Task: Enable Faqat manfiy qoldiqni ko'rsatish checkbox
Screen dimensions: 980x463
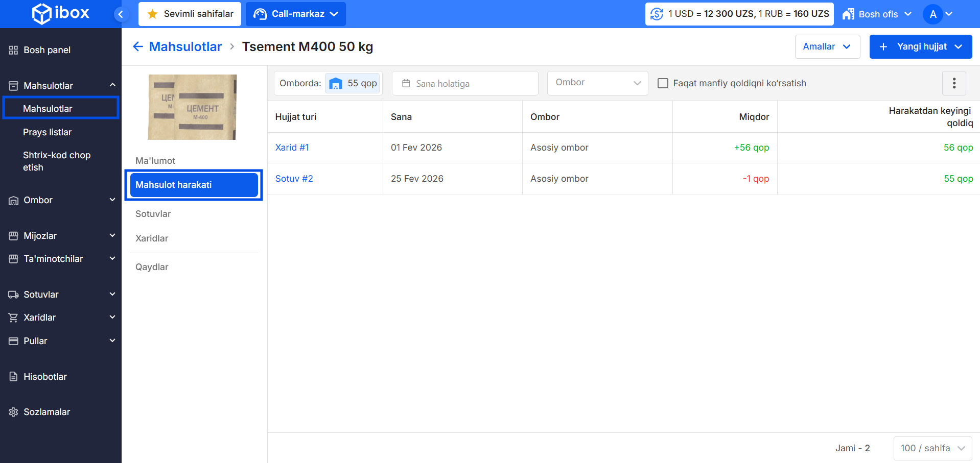Action: (x=663, y=83)
